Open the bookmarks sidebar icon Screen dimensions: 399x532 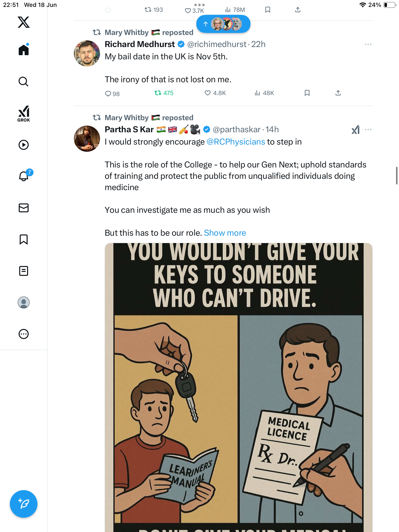coord(24,239)
